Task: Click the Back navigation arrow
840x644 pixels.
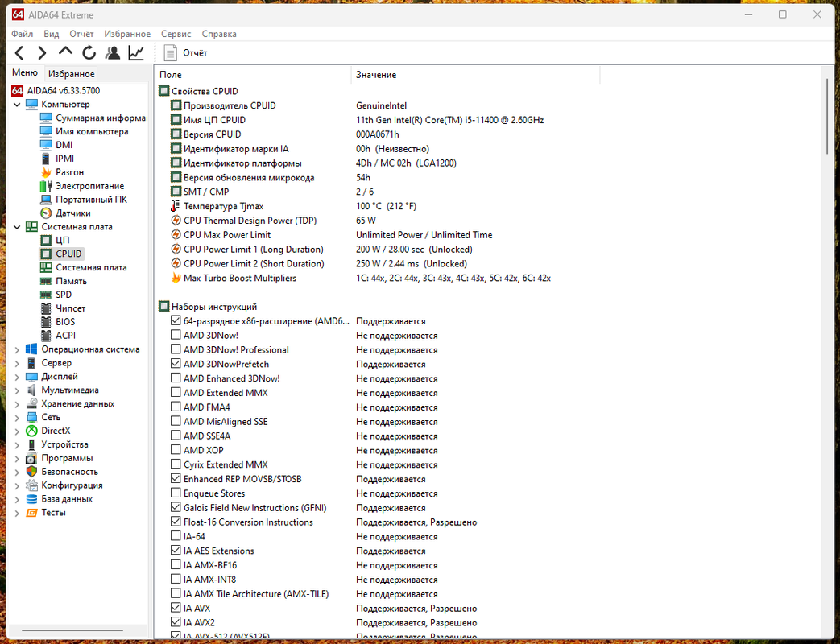Action: click(20, 53)
